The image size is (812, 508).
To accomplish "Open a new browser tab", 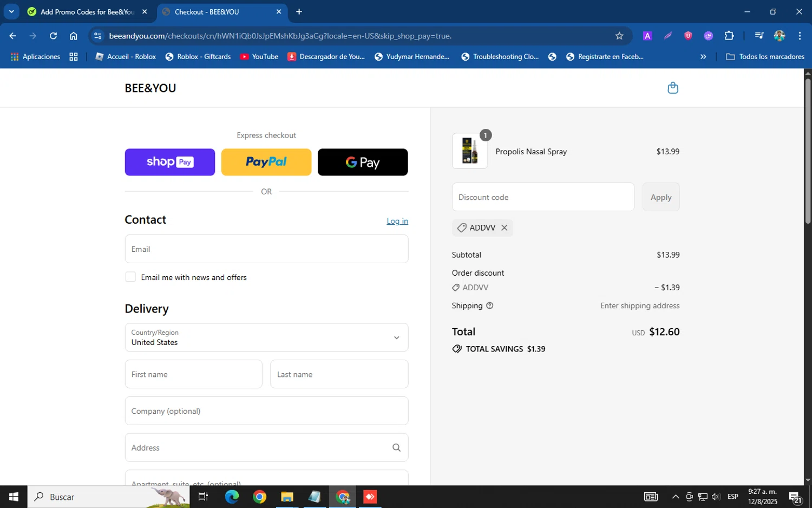I will (299, 11).
